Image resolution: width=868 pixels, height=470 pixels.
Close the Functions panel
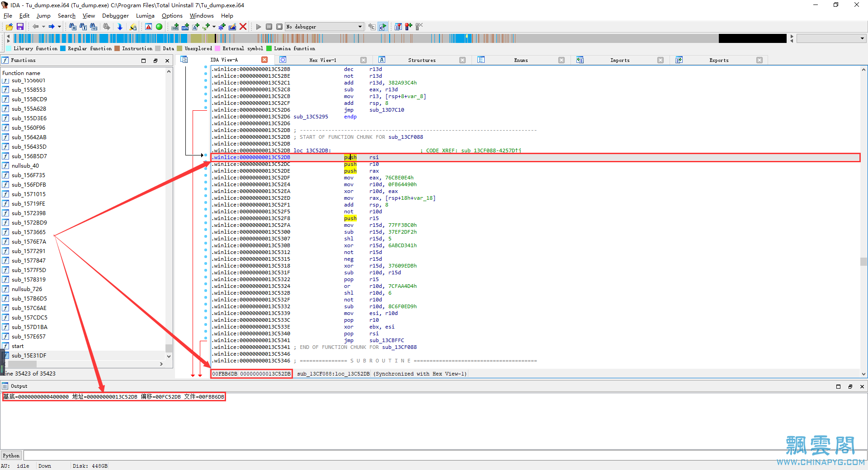click(167, 61)
